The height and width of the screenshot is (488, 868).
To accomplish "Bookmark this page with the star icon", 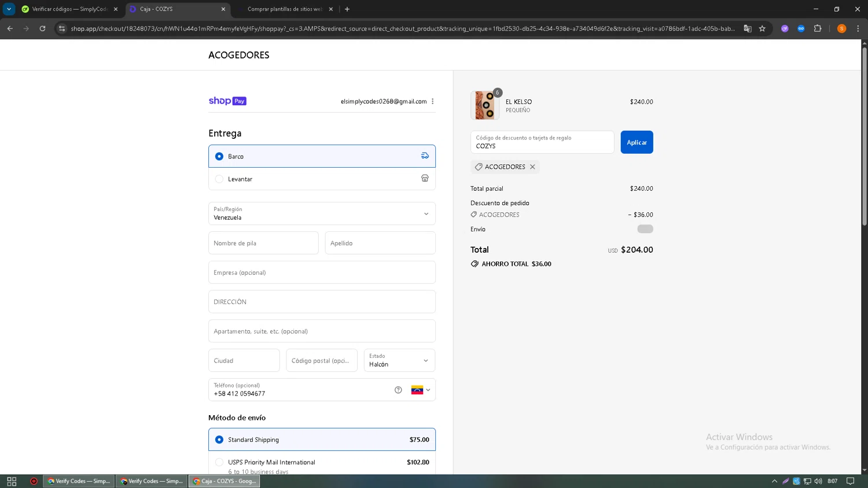I will [762, 28].
